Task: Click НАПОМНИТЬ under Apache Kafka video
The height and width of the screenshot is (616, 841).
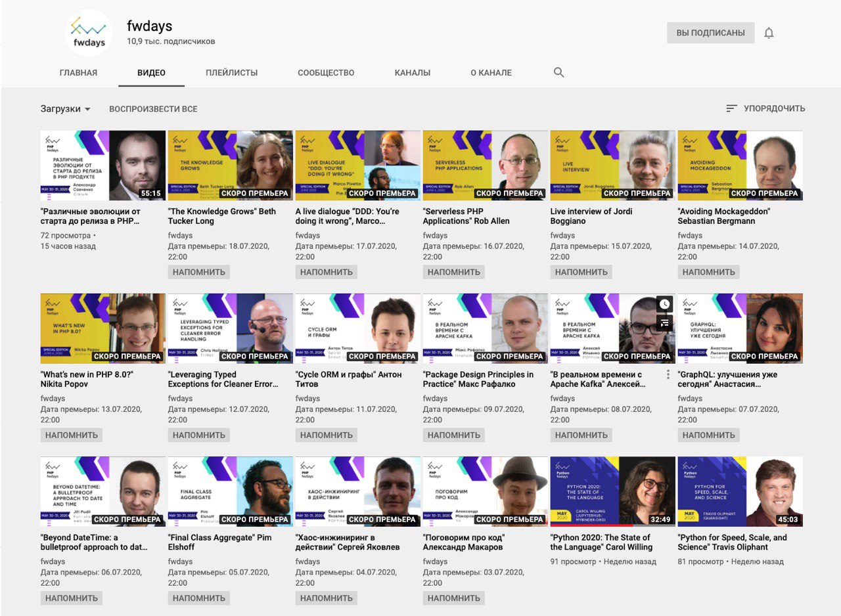Action: [x=581, y=435]
